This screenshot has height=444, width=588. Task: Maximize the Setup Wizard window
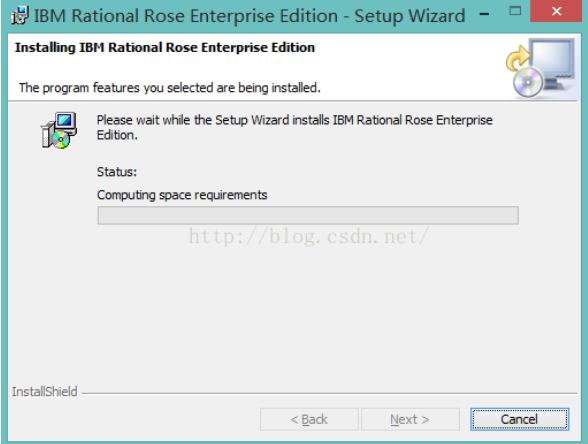pos(515,11)
